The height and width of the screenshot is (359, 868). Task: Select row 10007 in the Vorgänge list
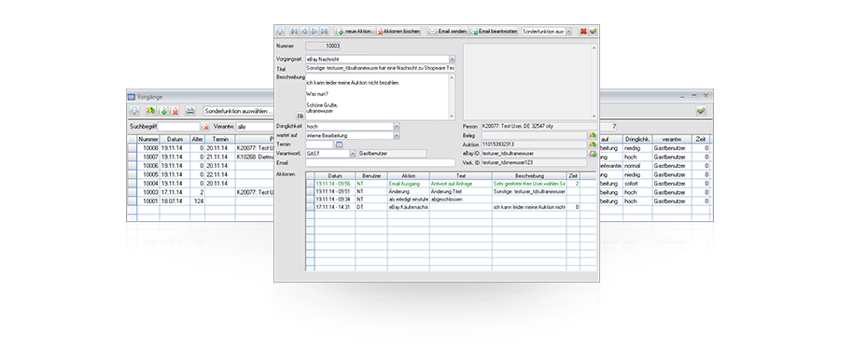(200, 157)
